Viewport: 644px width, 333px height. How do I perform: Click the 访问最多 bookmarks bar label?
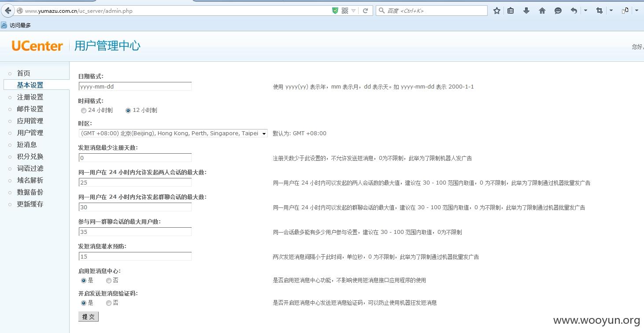coord(20,26)
